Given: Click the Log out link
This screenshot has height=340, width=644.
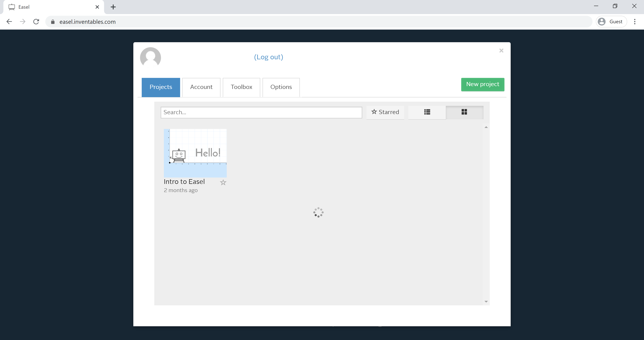Looking at the screenshot, I should click(x=269, y=57).
